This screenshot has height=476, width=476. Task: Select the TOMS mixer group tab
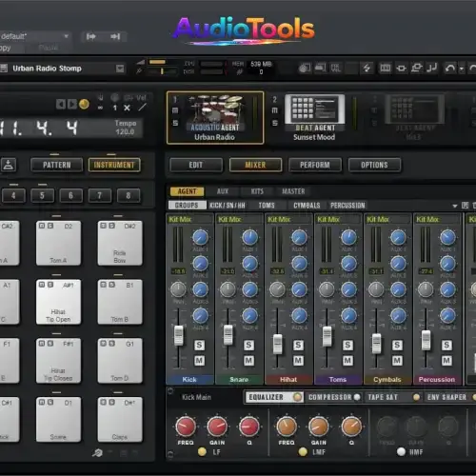click(267, 206)
